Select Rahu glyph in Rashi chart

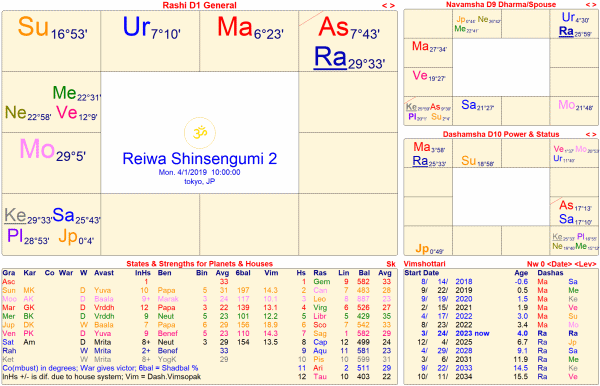[x=330, y=57]
